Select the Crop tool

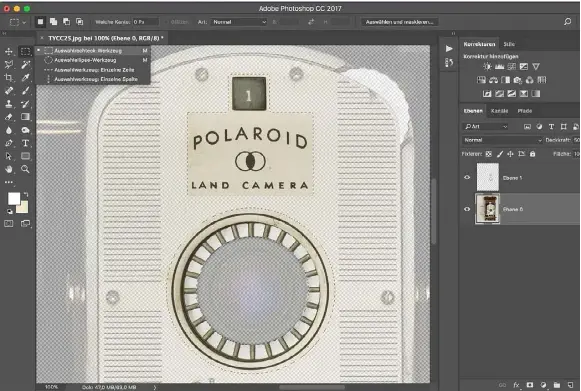[x=9, y=78]
